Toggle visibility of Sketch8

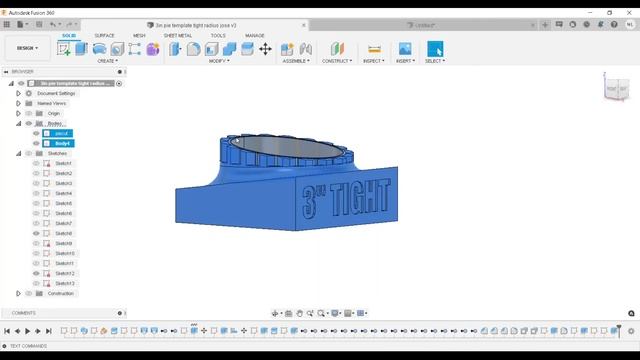[36, 233]
